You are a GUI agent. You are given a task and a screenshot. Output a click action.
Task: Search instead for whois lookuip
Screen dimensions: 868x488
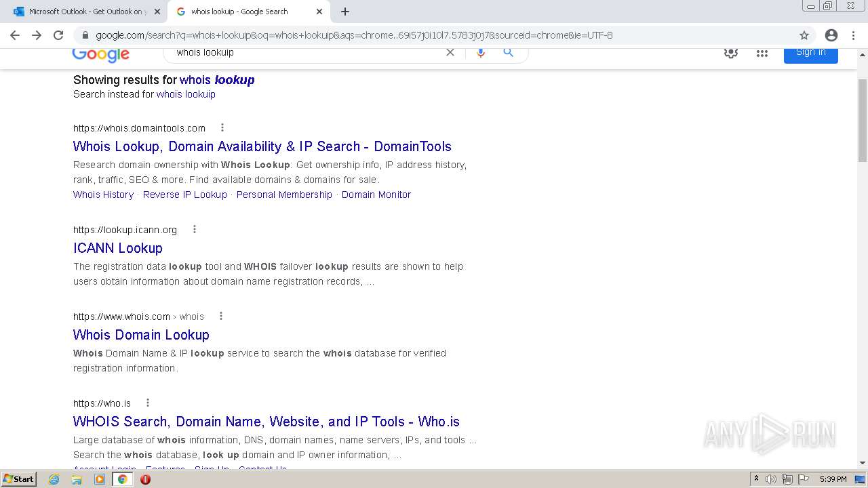tap(186, 94)
